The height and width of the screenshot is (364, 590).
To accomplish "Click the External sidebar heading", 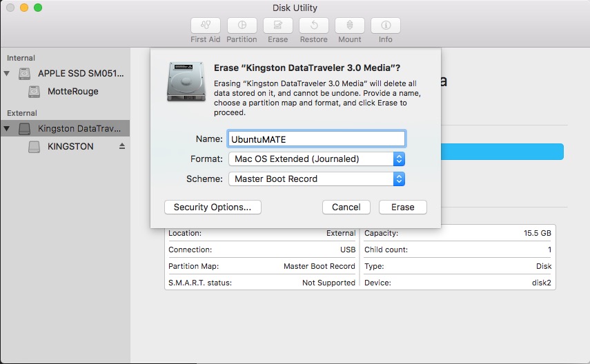I will (x=22, y=113).
